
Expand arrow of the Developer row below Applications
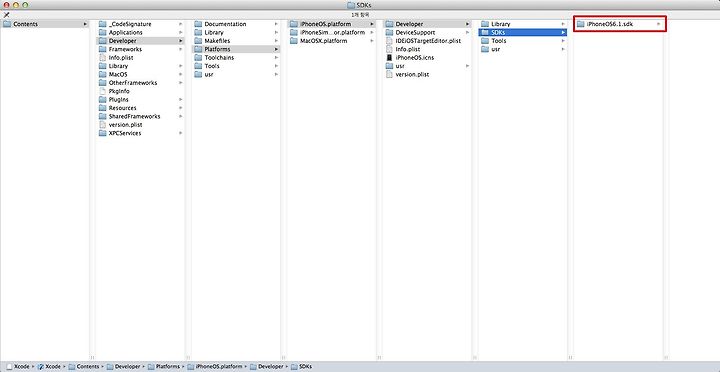click(x=181, y=41)
